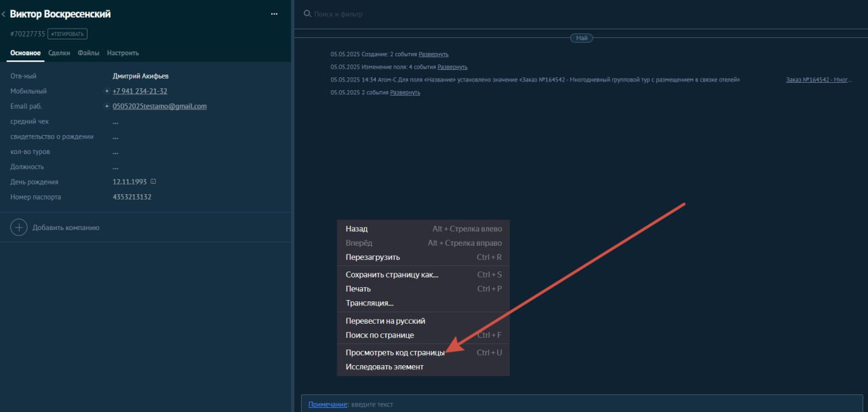Viewport: 868px width, 412px height.
Task: Open the Настроить tab
Action: point(123,53)
